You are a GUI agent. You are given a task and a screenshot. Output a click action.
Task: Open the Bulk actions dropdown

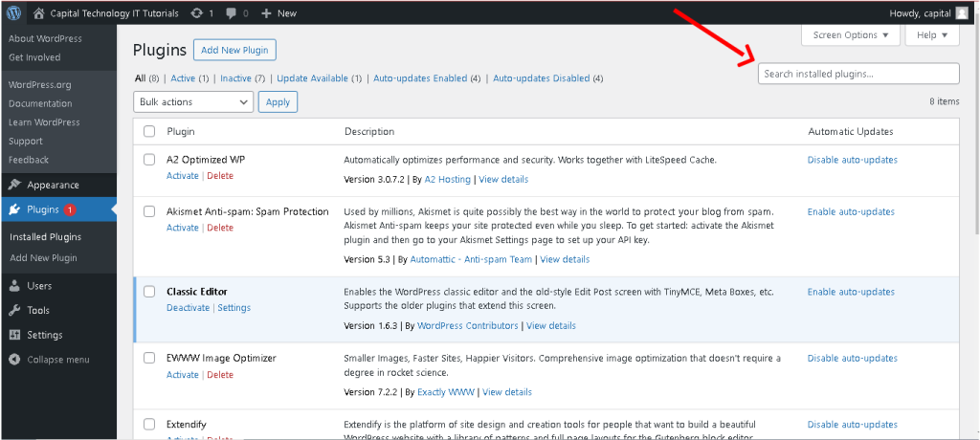click(x=192, y=101)
